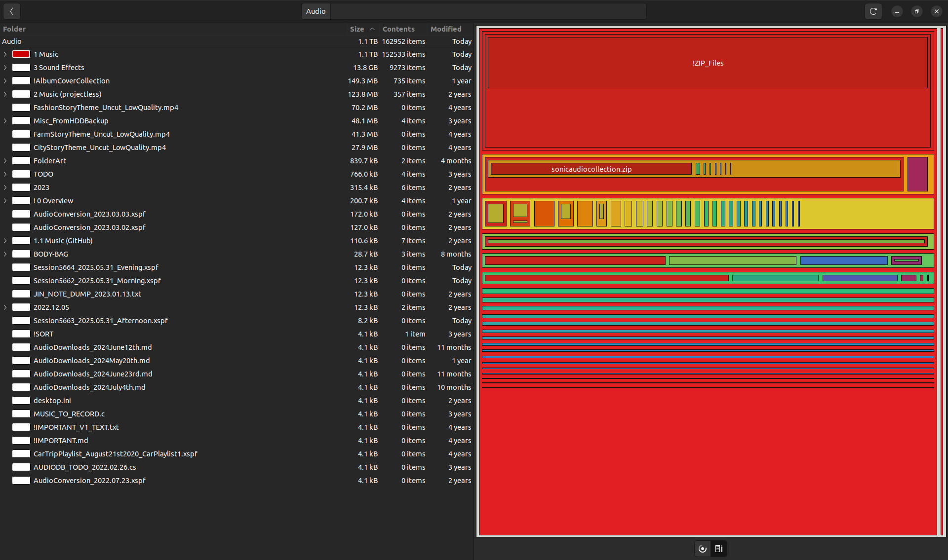Click the red usage bar of 1 Music

click(x=21, y=54)
